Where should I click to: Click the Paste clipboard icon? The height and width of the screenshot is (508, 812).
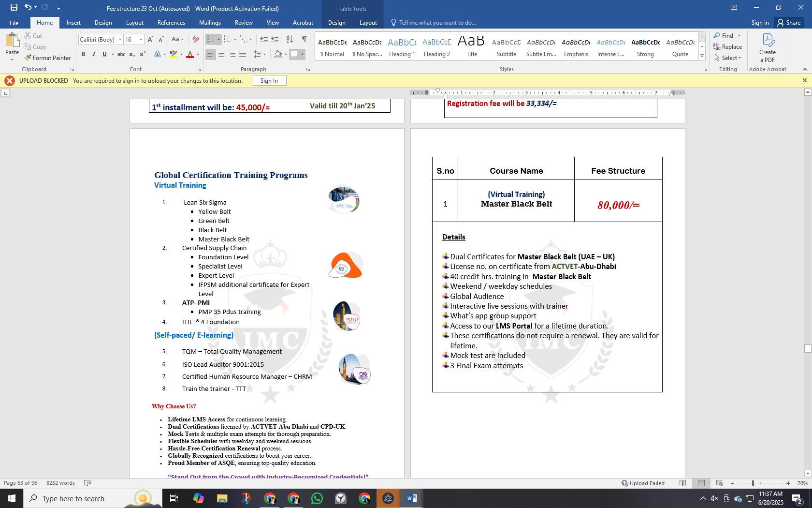[x=12, y=40]
